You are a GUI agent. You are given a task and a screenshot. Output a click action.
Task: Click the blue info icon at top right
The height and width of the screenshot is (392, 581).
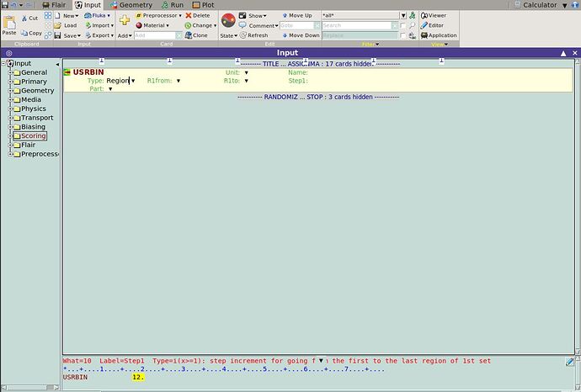pos(575,5)
